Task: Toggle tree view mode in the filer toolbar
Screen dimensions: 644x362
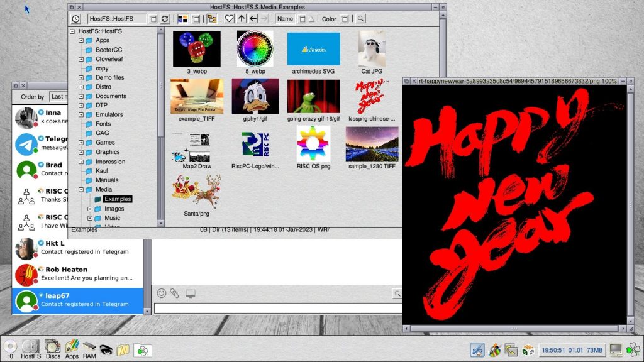Action: 212,19
